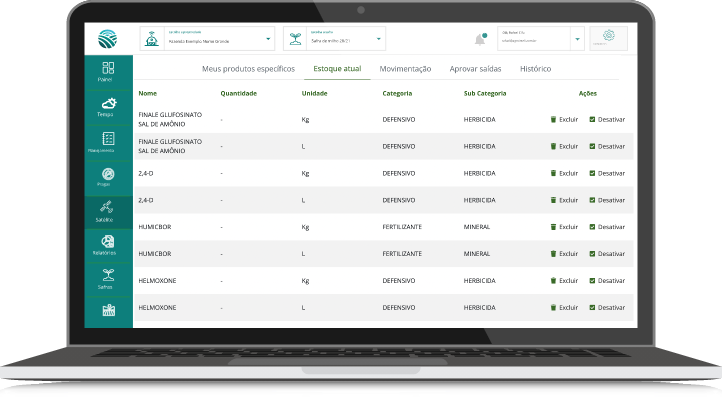Image resolution: width=722 pixels, height=400 pixels.
Task: Click the trash icon for FINALE GLUFOSINATO Kg row
Action: click(x=553, y=119)
